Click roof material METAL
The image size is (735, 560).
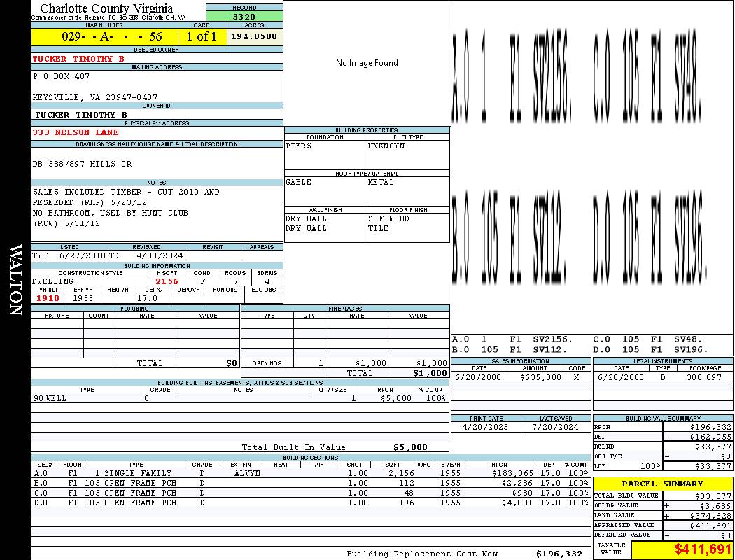click(x=381, y=182)
